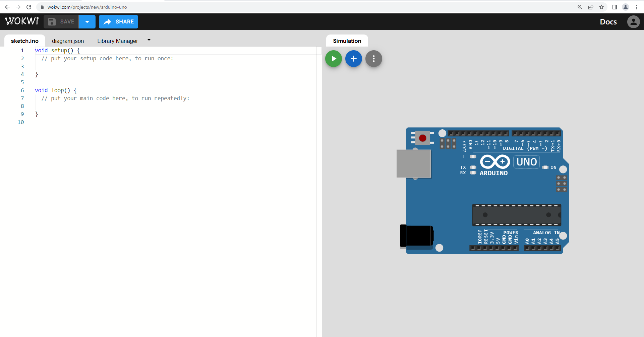Click the red reset button on Arduino
This screenshot has width=644, height=337.
coord(422,138)
